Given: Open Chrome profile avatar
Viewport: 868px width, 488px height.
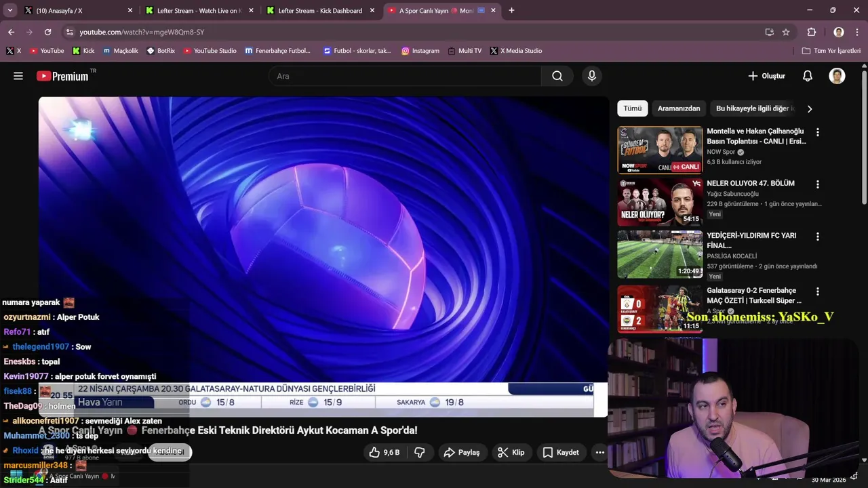Looking at the screenshot, I should [839, 32].
